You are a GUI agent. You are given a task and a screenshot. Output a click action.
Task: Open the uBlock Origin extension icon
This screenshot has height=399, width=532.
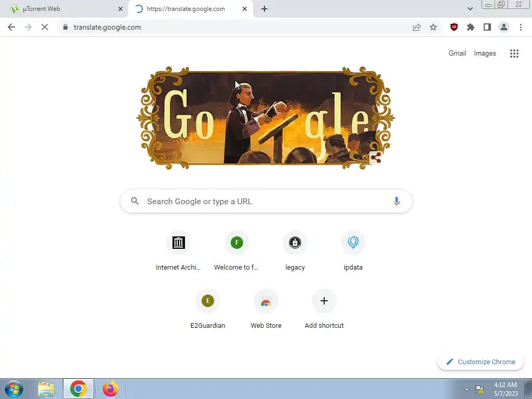click(x=454, y=27)
